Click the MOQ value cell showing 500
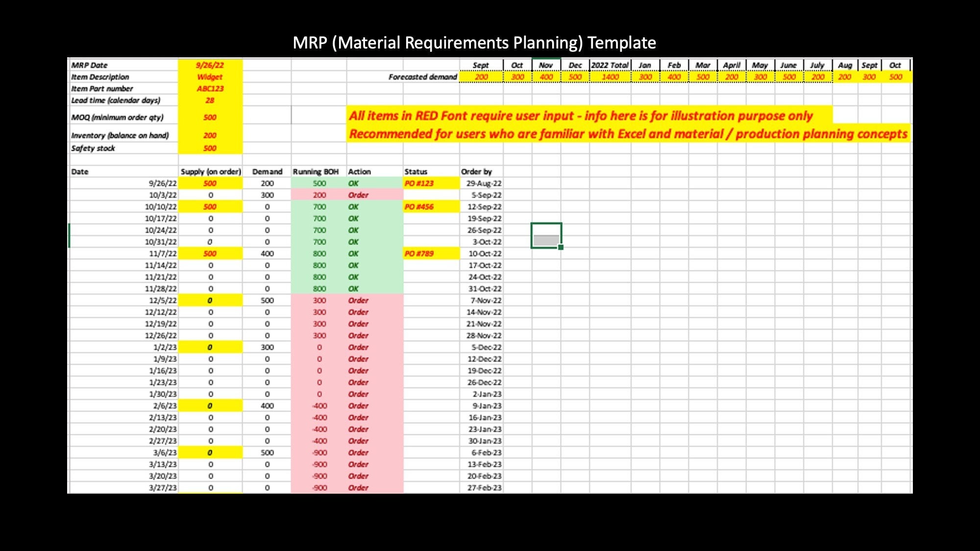Viewport: 980px width, 551px height. (x=209, y=118)
